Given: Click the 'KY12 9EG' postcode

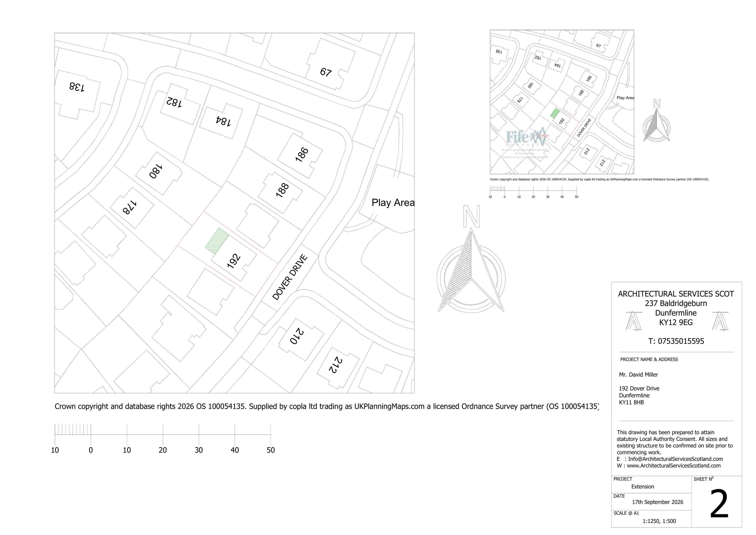Looking at the screenshot, I should 676,322.
